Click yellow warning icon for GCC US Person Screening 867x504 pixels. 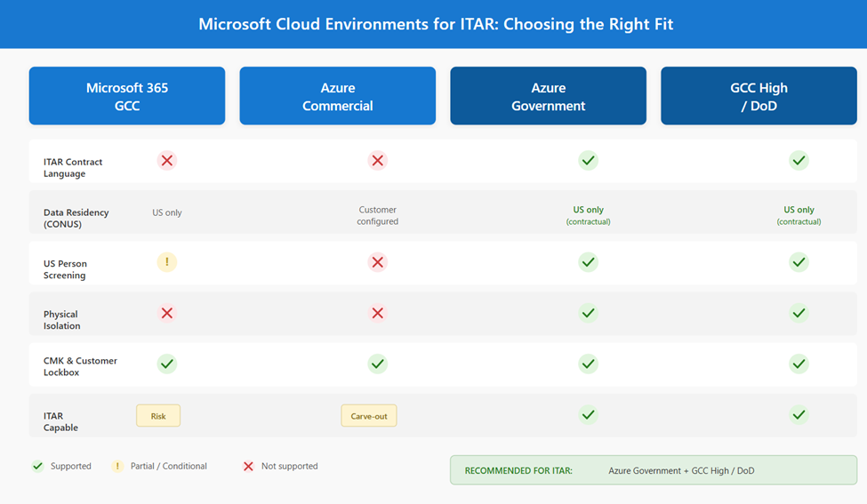(167, 262)
